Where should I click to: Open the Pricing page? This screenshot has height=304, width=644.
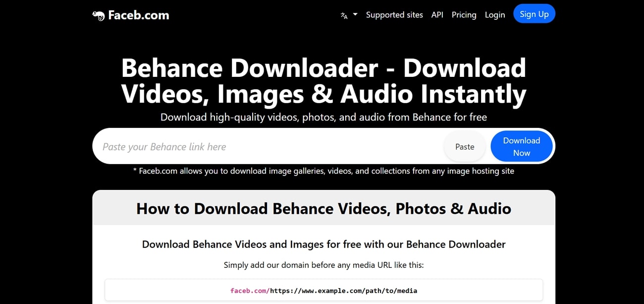(x=464, y=15)
